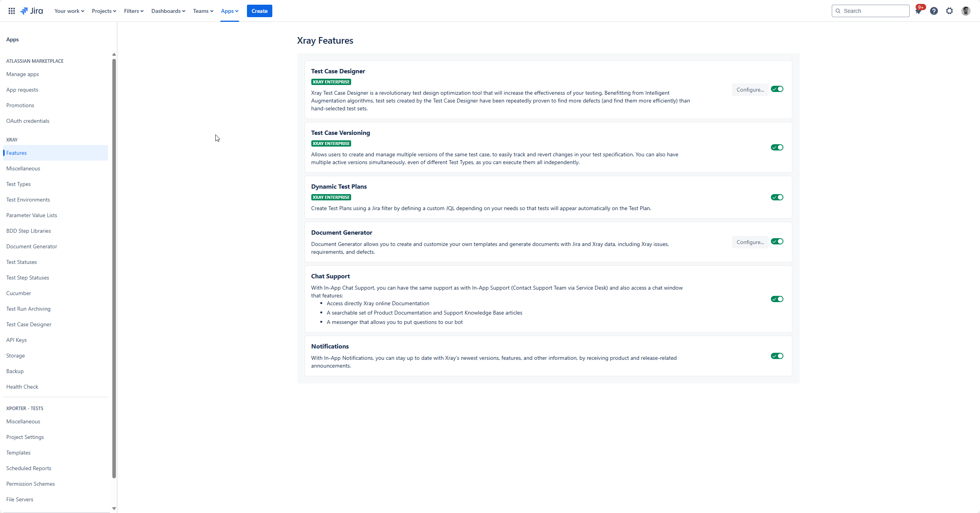Viewport: 980px width, 513px height.
Task: Open App requests in the sidebar
Action: pos(55,90)
